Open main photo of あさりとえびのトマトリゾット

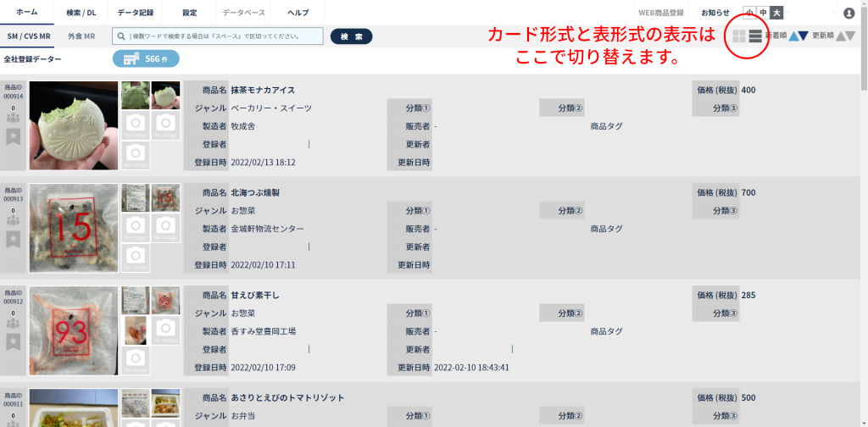point(74,408)
